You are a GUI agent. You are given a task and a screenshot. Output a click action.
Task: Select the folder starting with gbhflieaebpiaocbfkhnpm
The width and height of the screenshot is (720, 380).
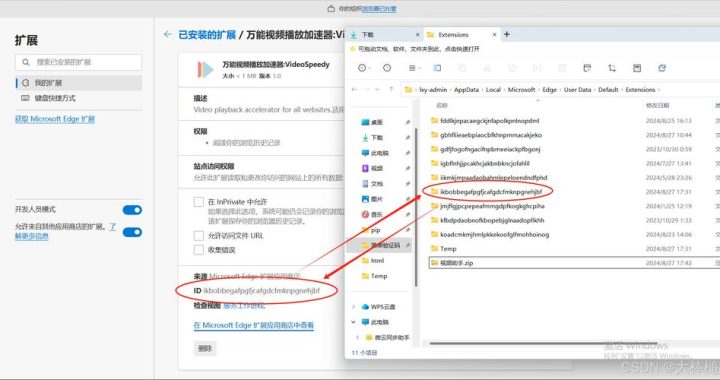point(486,135)
